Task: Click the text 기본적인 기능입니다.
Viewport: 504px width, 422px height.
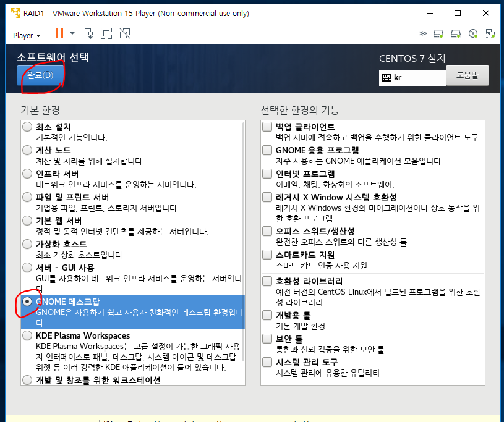Action: pos(71,138)
